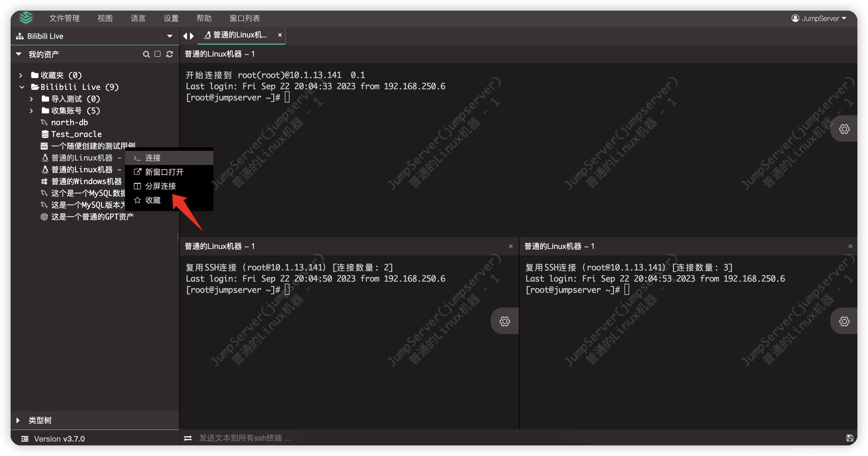868x456 pixels.
Task: Click the search icon in 我的资产 header
Action: [146, 54]
